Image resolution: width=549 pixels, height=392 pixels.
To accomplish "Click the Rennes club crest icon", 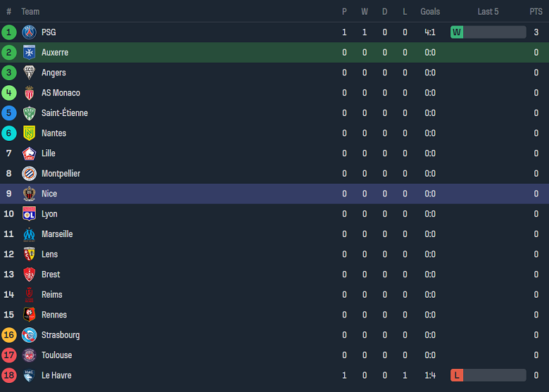I will (x=29, y=315).
